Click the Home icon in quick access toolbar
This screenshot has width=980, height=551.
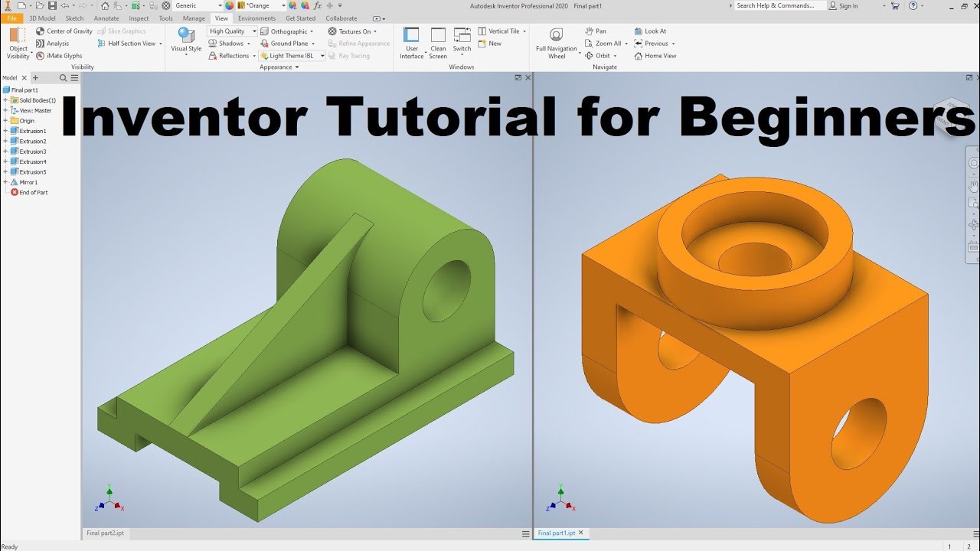pyautogui.click(x=105, y=5)
